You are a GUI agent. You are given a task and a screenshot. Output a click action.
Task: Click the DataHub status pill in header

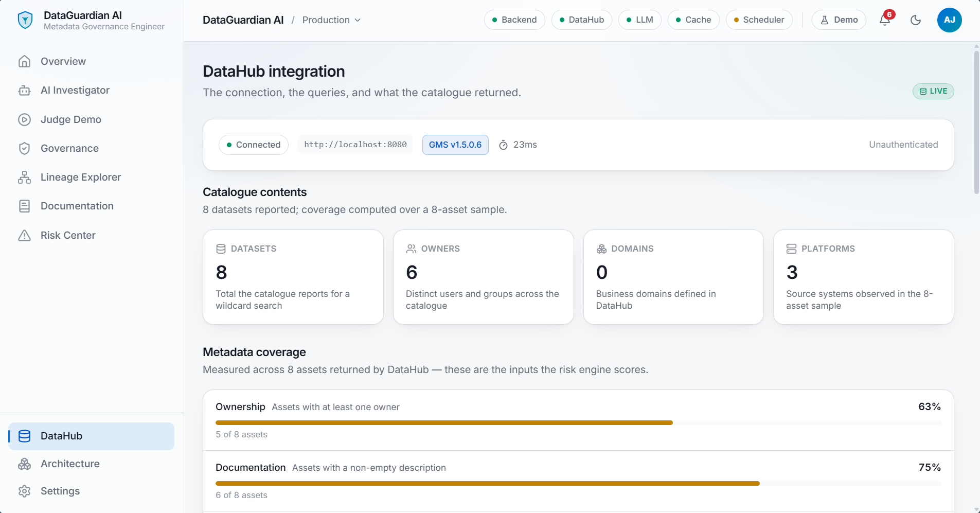581,20
